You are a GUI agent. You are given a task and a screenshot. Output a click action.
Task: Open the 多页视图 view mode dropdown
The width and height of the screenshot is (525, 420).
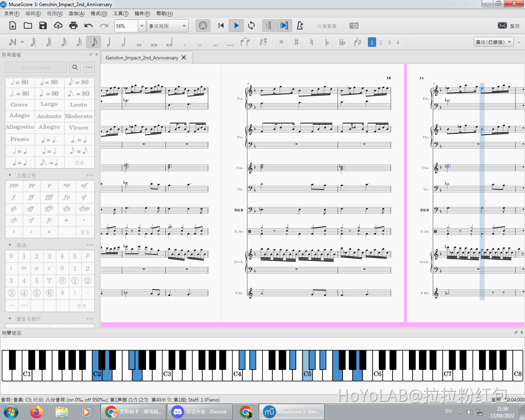(168, 26)
